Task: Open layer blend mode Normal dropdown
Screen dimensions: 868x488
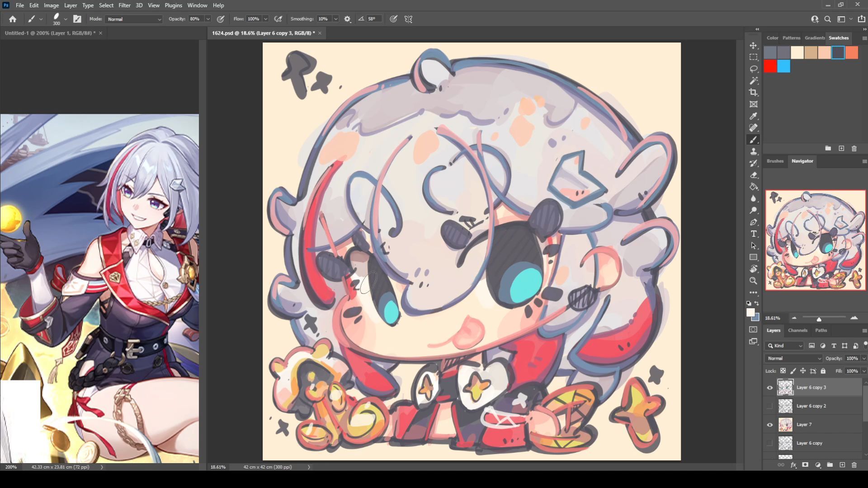Action: (794, 358)
